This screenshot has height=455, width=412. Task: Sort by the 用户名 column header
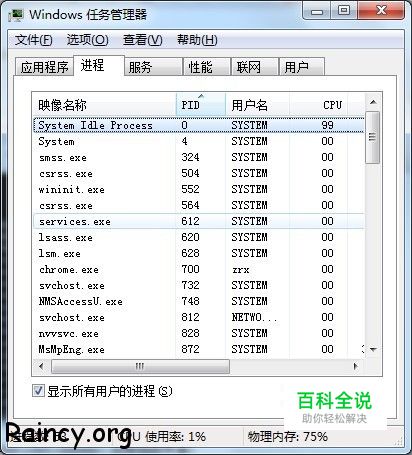pos(257,105)
